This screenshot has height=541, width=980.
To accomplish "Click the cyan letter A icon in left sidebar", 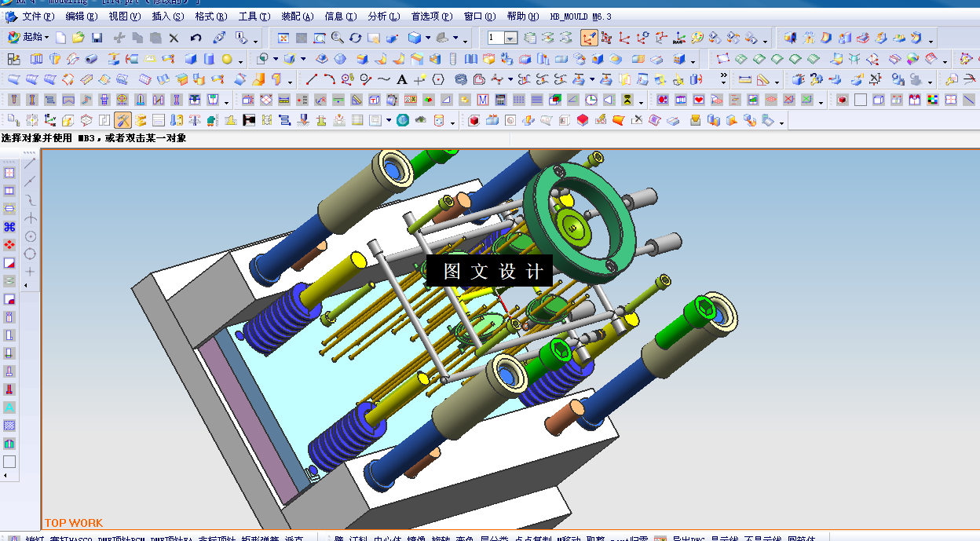I will click(9, 408).
